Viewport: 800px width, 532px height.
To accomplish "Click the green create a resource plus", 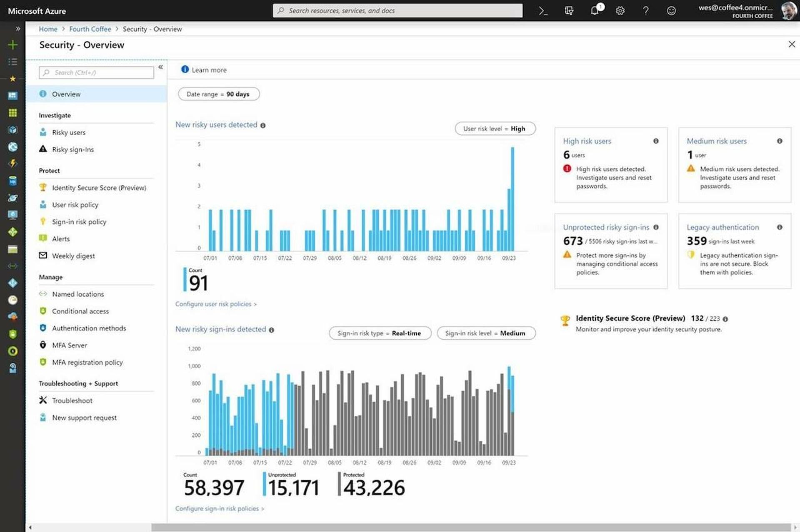I will (x=13, y=45).
